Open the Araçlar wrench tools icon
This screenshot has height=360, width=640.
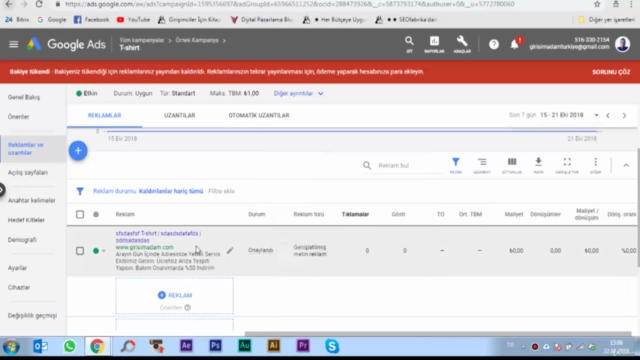tap(462, 44)
